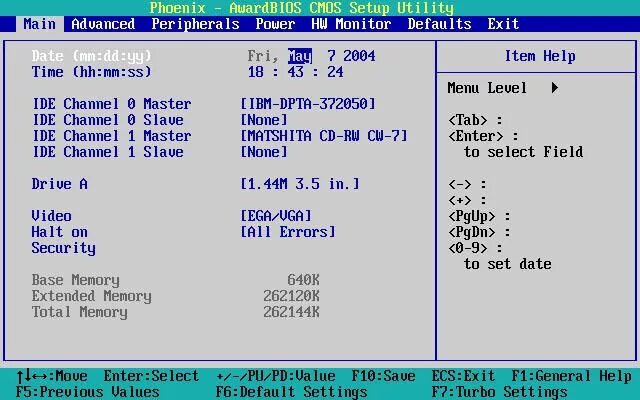This screenshot has width=640, height=400.
Task: Open the Exit tab
Action: point(503,24)
